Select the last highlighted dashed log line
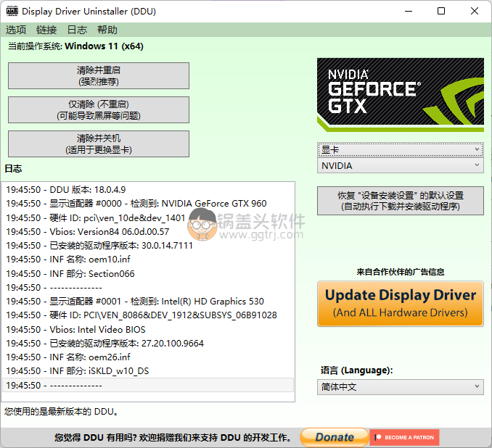The width and height of the screenshot is (492, 448). click(x=148, y=385)
